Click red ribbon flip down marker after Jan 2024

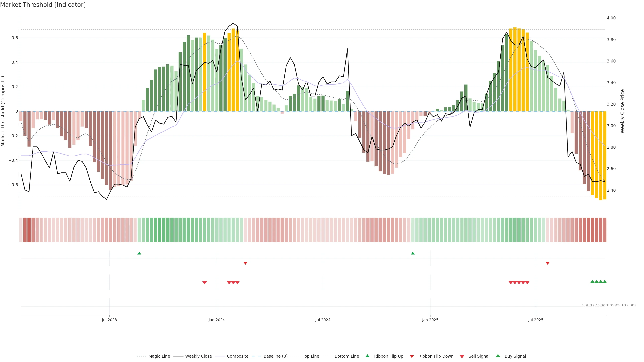[x=245, y=263]
